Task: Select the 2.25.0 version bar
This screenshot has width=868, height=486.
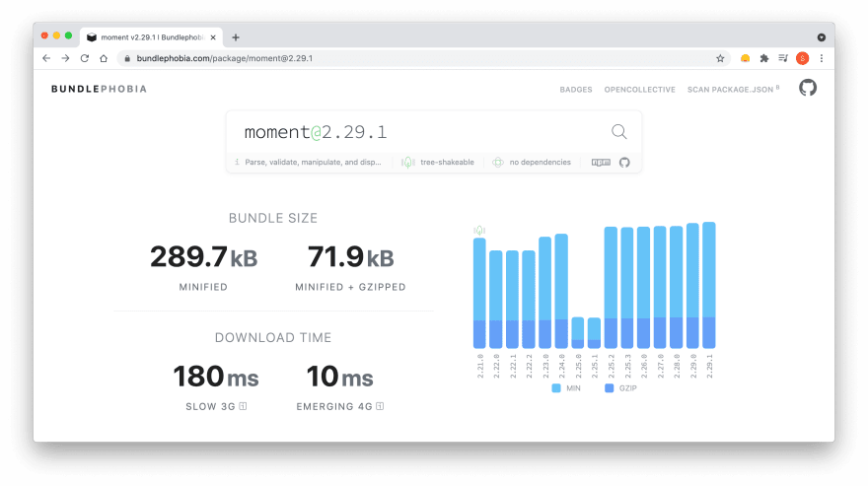Action: 578,332
